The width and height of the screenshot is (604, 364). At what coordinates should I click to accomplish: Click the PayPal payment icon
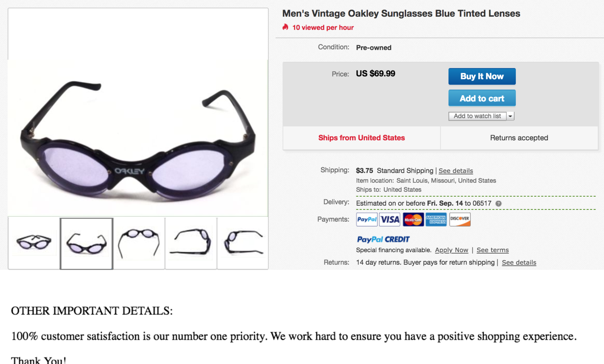tap(367, 219)
